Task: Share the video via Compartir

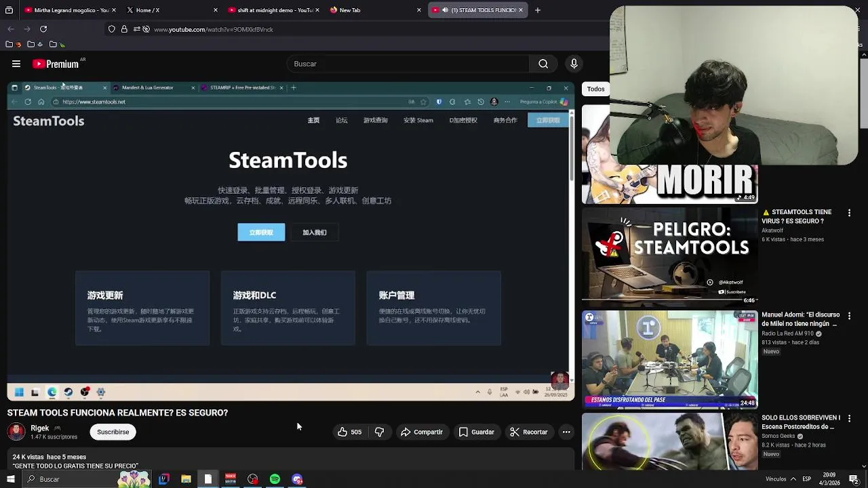Action: [421, 432]
